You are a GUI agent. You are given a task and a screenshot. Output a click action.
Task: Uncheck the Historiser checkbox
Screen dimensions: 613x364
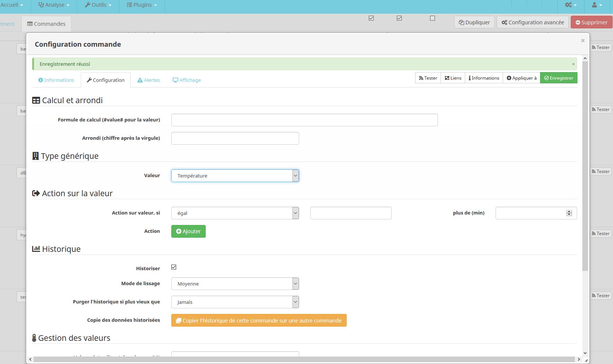coord(174,267)
